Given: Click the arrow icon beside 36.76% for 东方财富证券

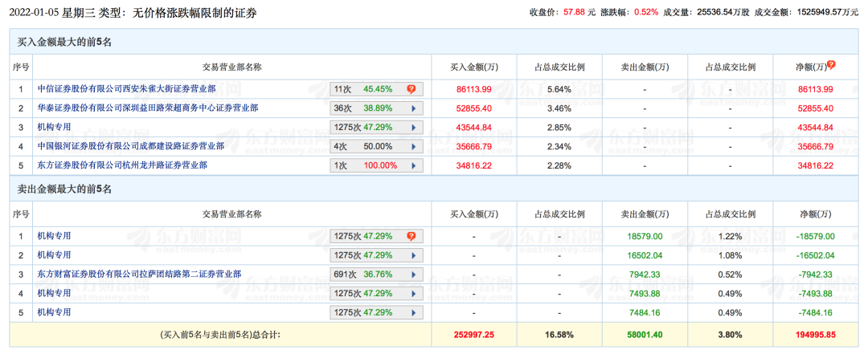Looking at the screenshot, I should coord(413,275).
